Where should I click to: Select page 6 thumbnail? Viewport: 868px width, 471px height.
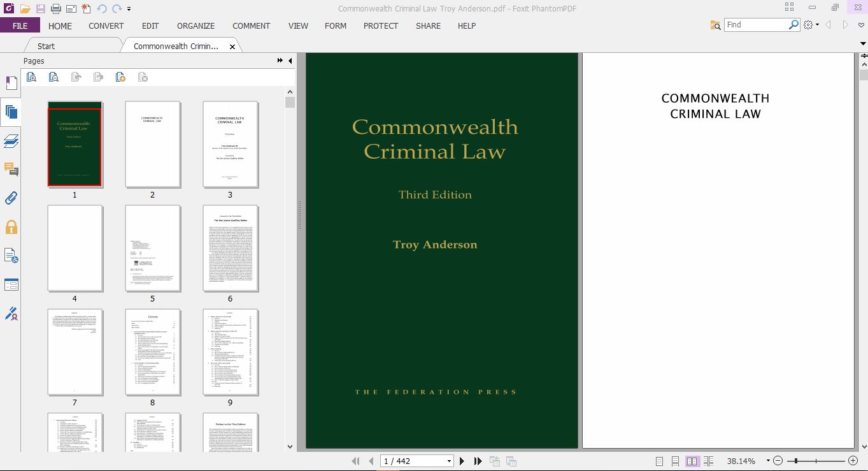coord(231,248)
